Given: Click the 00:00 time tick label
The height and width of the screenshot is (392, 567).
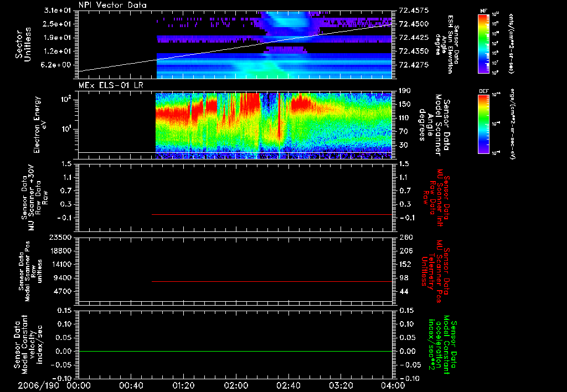Looking at the screenshot, I should click(79, 385).
